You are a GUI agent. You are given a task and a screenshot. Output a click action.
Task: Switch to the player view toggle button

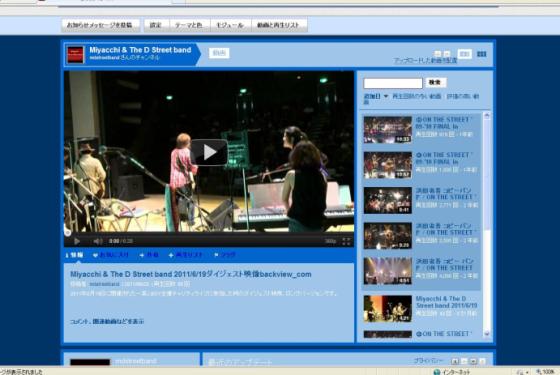pyautogui.click(x=465, y=54)
